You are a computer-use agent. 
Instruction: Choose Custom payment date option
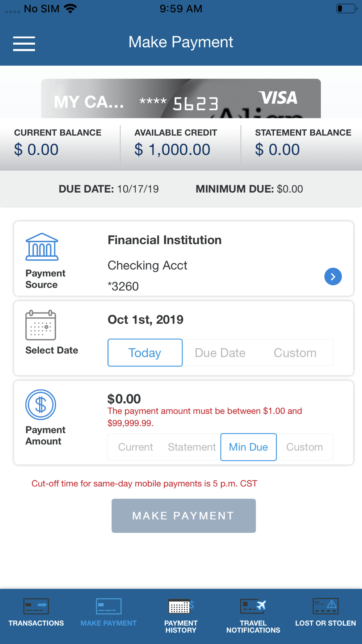coord(295,353)
